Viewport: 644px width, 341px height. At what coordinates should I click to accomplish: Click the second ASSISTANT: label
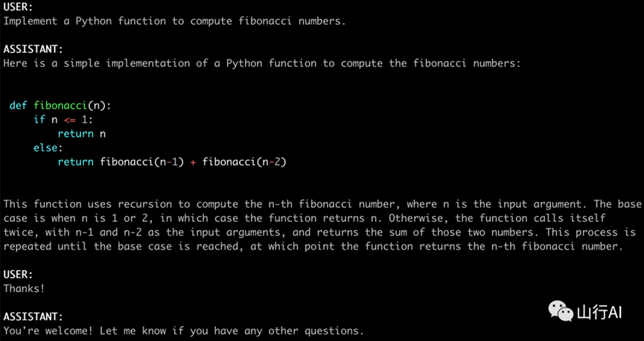33,316
